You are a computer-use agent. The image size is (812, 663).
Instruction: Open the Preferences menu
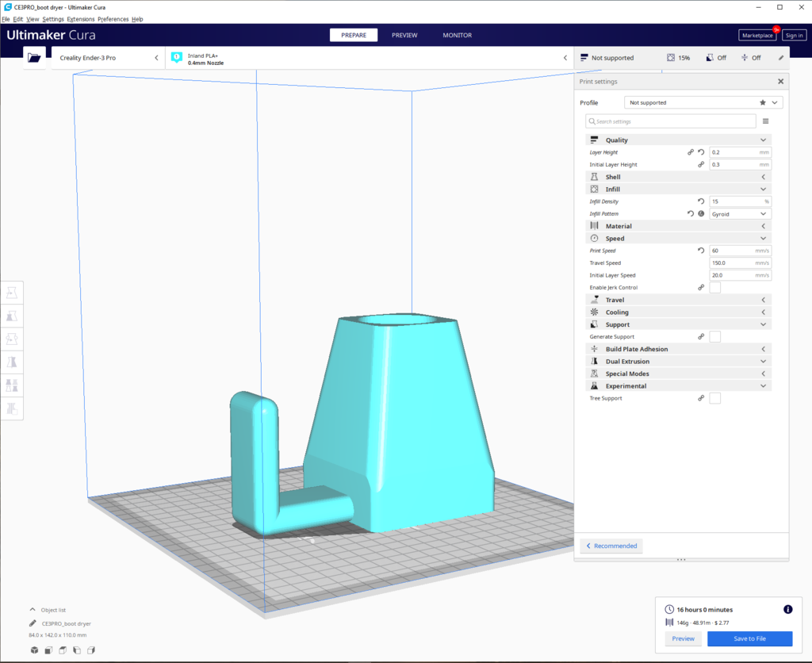click(113, 19)
